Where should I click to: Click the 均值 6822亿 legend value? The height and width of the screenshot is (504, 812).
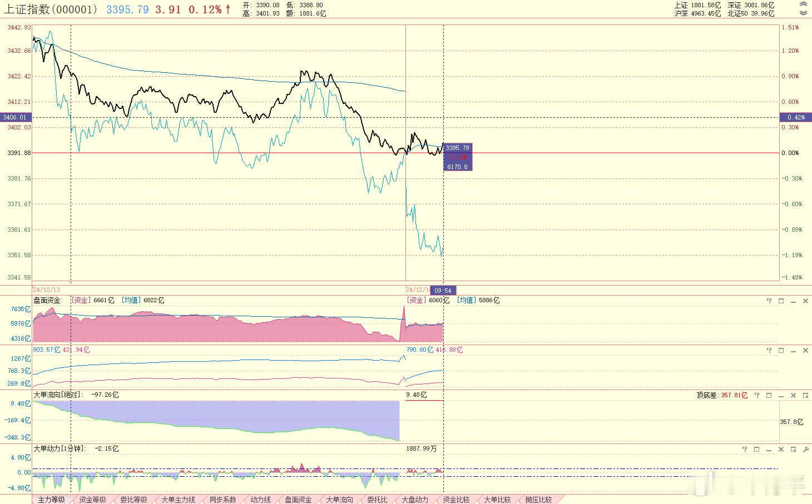tap(143, 300)
